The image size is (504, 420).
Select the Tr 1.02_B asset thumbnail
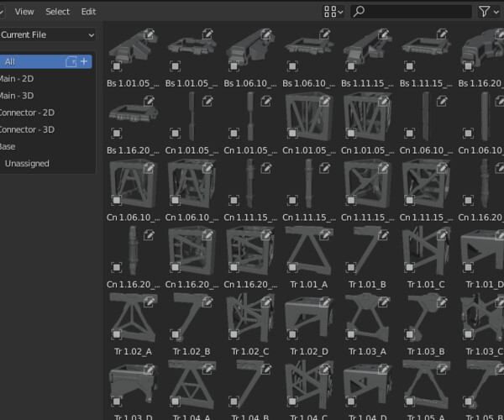[x=192, y=318]
